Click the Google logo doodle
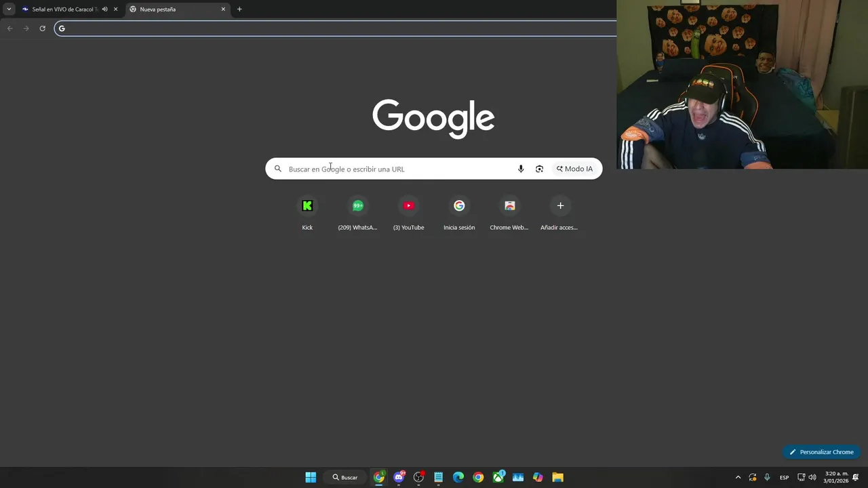The width and height of the screenshot is (868, 488). point(433,119)
